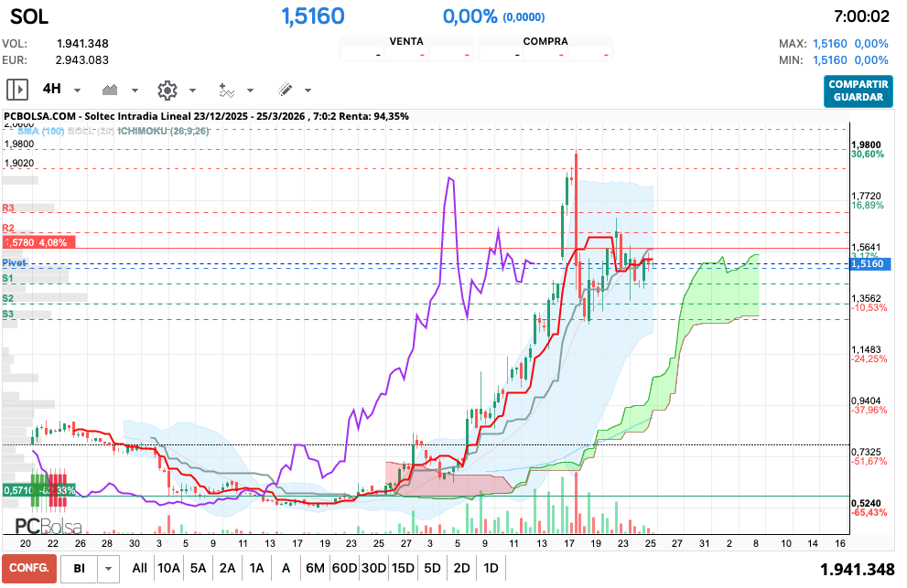
Task: Click the R2 resistance label
Action: click(8, 229)
